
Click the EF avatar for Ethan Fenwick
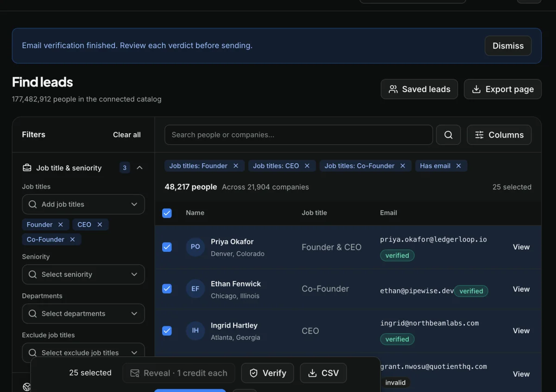tap(196, 289)
